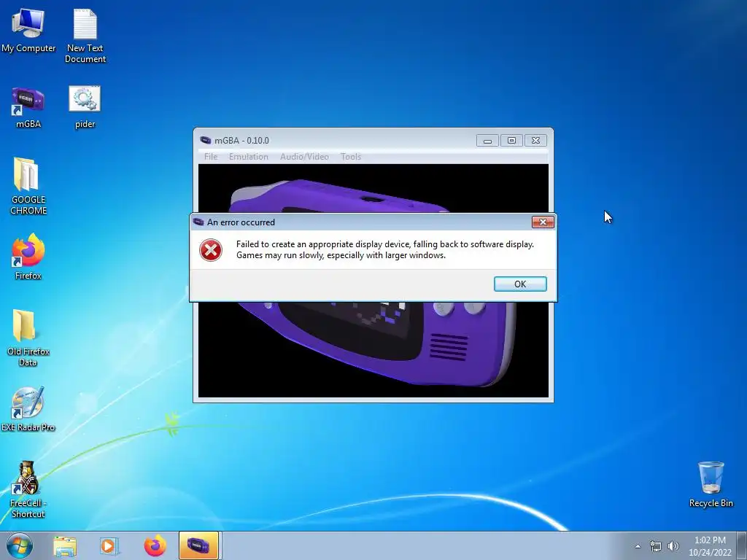This screenshot has height=560, width=747.
Task: Show hidden system tray icons
Action: point(638,546)
